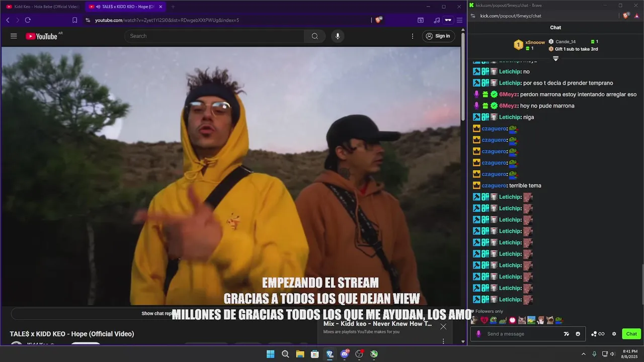Click the YouTube search magnifier button
Image resolution: width=644 pixels, height=362 pixels.
[x=314, y=36]
